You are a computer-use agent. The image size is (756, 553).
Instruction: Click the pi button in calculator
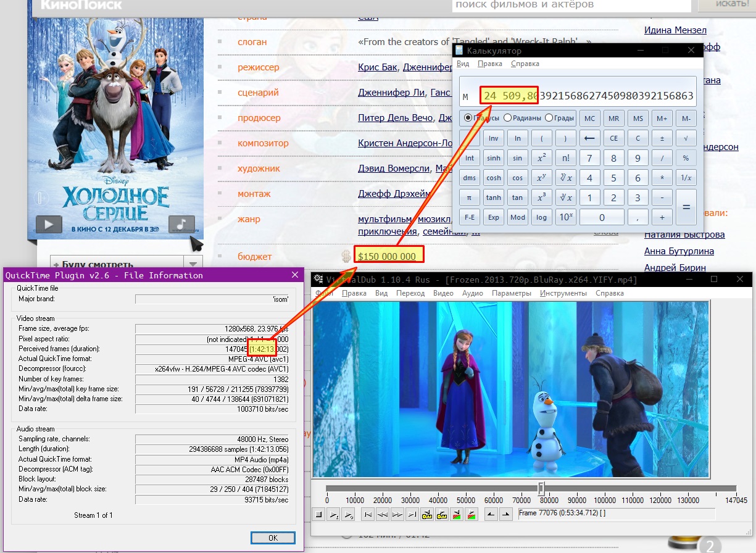click(470, 197)
